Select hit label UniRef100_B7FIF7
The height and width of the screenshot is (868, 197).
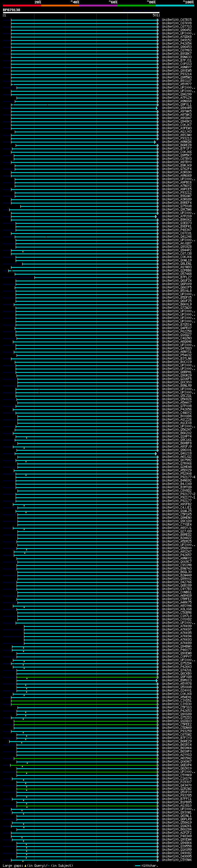coord(176,149)
